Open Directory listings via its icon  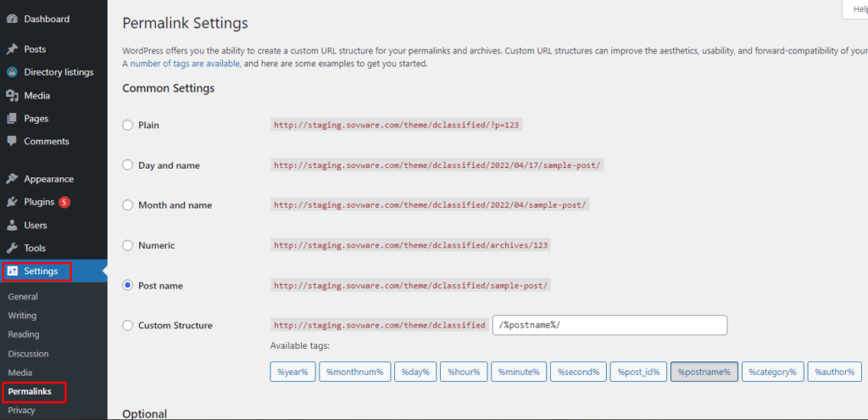pos(12,72)
